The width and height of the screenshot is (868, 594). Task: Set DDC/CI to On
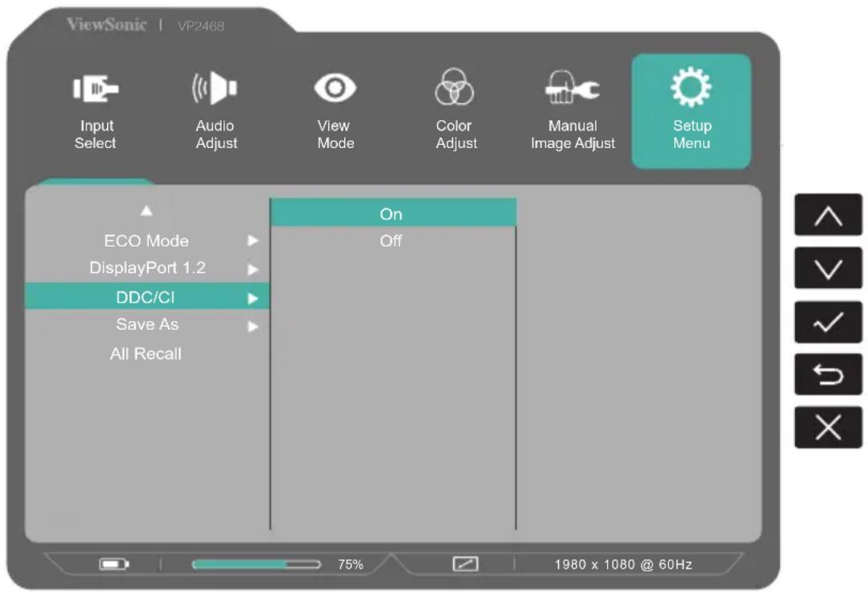click(x=393, y=213)
